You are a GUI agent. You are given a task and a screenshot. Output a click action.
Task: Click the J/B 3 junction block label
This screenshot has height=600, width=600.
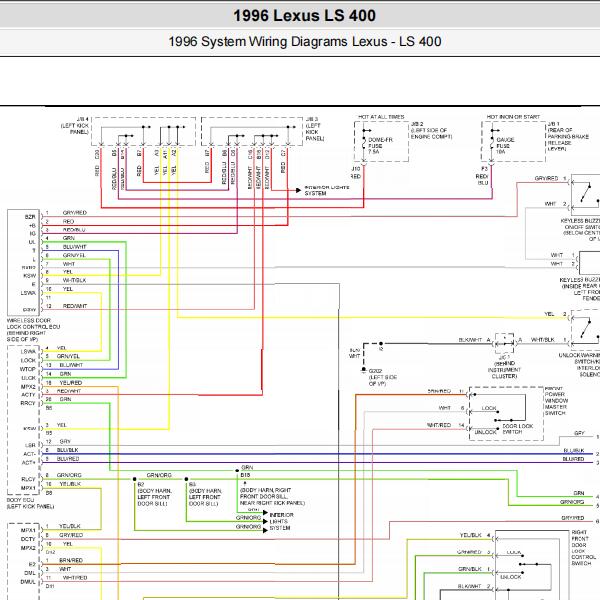click(315, 129)
